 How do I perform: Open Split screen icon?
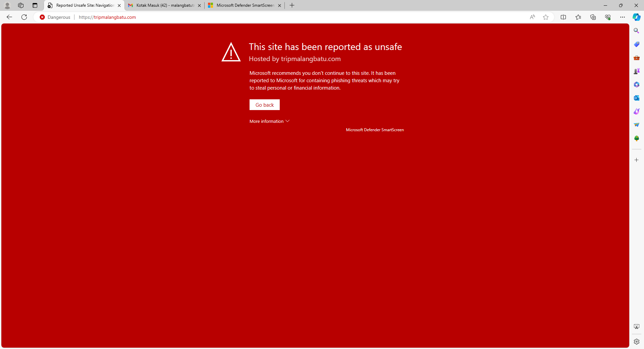tap(563, 17)
